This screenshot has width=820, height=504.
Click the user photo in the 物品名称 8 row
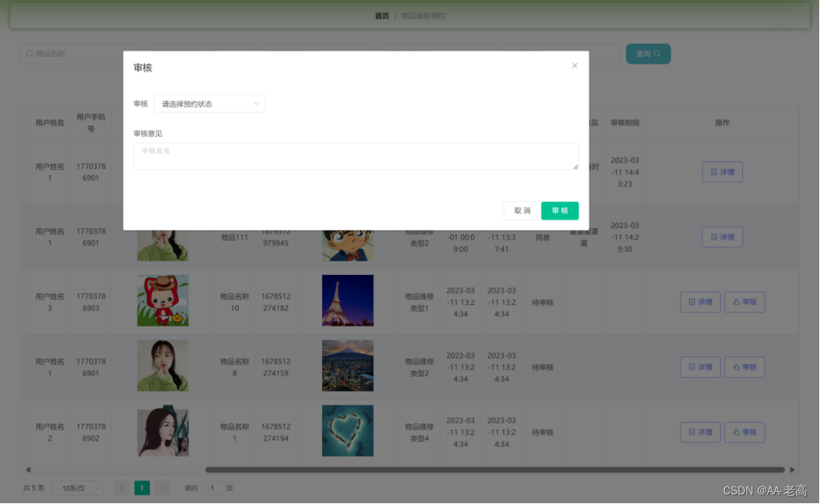(163, 365)
